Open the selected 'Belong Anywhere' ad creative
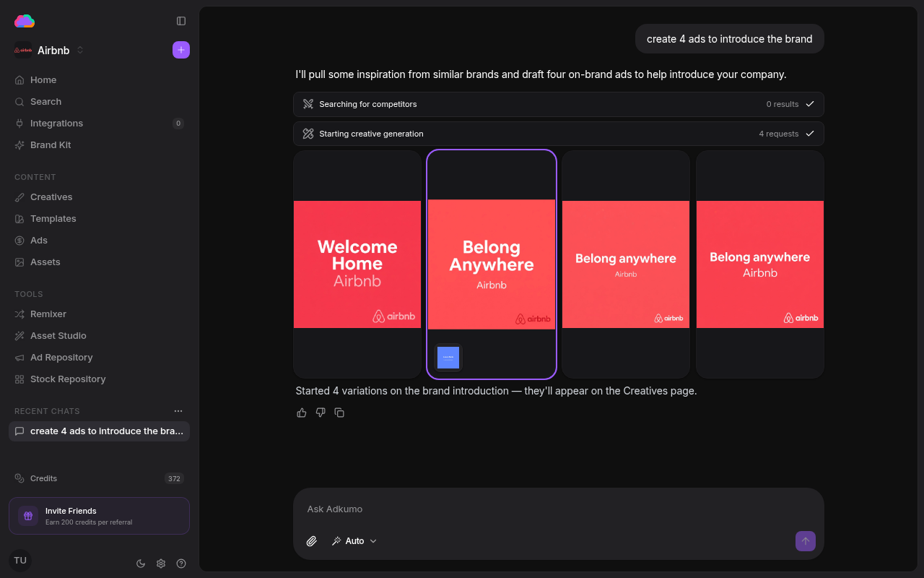This screenshot has width=924, height=578. pos(492,264)
